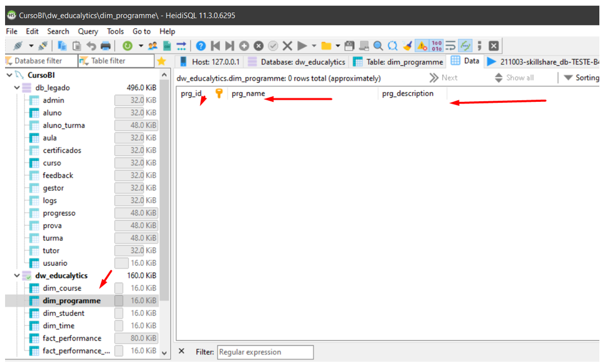This screenshot has width=605, height=364.
Task: Click the cancel editing X icon
Action: point(287,46)
